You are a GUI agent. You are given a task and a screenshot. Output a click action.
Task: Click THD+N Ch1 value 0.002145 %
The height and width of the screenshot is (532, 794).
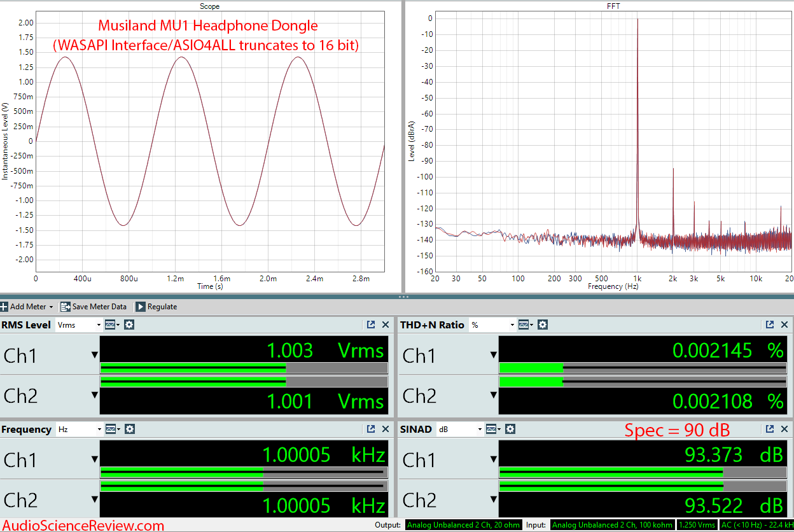[728, 351]
